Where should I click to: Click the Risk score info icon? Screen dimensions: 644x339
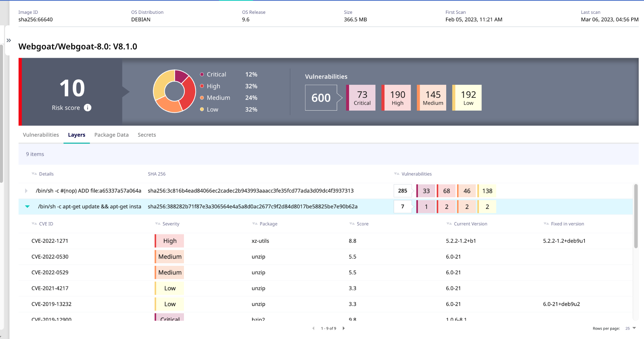[87, 108]
